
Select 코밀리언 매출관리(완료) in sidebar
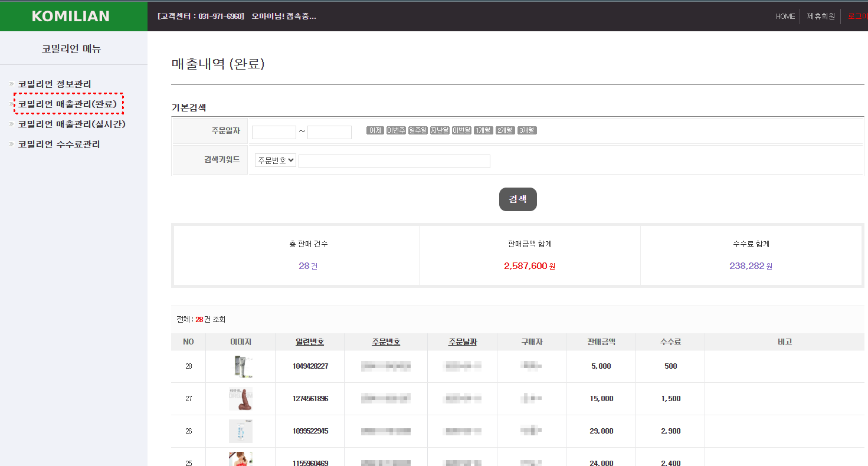pos(67,104)
